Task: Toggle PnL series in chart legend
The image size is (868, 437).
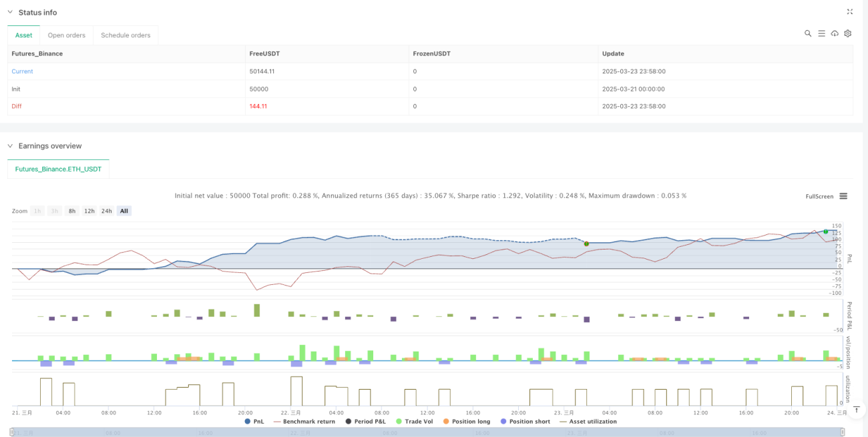Action: coord(255,422)
